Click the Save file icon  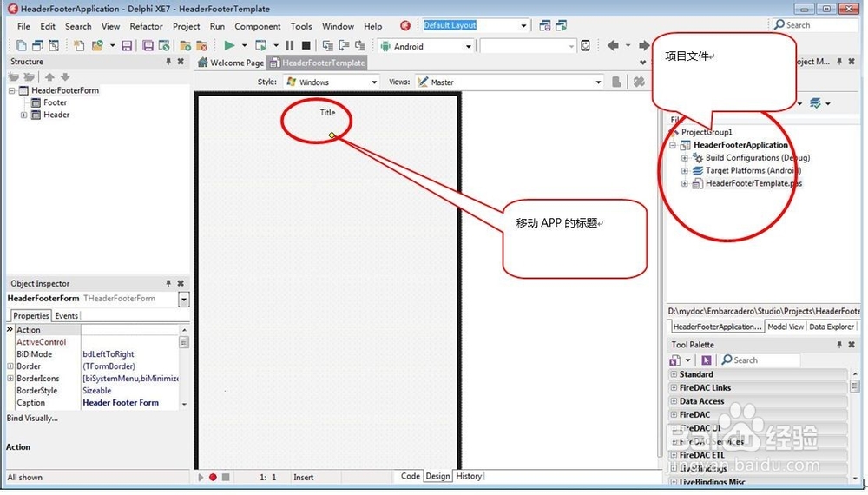(x=127, y=46)
